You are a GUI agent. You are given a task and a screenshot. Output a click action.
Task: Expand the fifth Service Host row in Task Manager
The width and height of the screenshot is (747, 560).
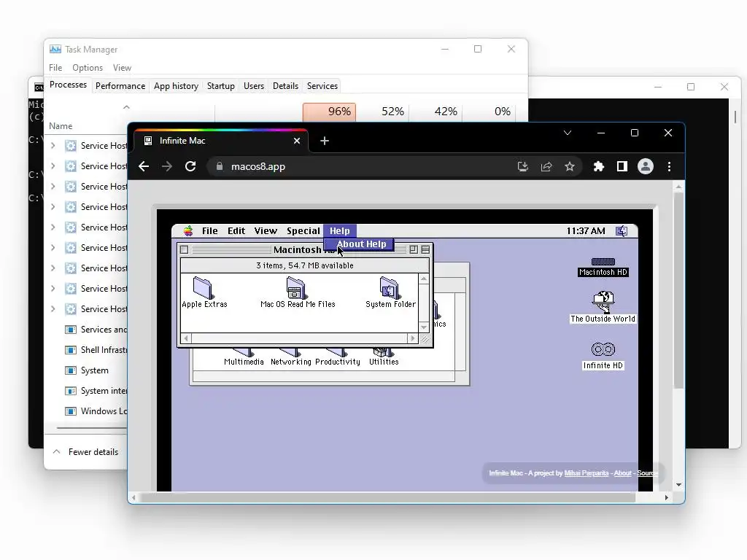(53, 227)
